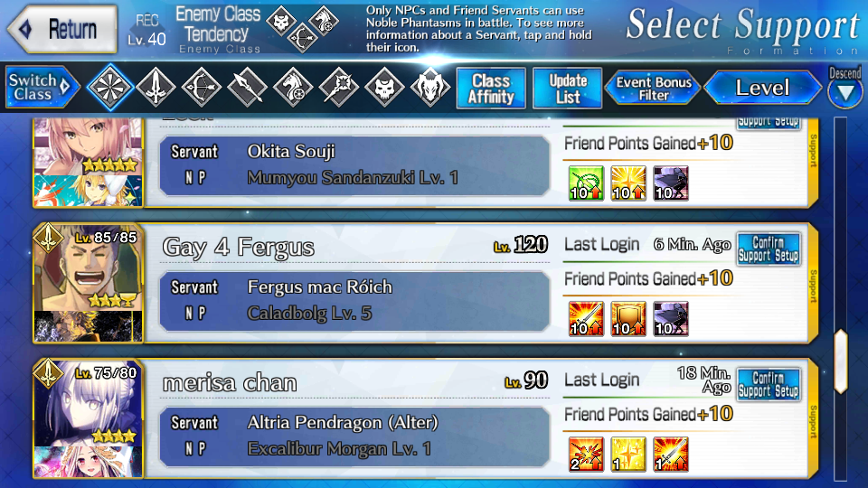868x488 pixels.
Task: Open the Event Bonus Filter
Action: [653, 88]
